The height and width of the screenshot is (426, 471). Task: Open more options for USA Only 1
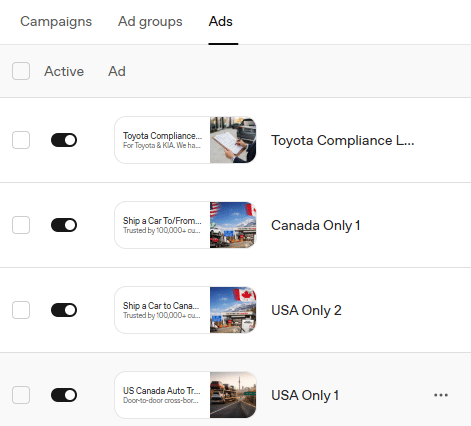[441, 395]
